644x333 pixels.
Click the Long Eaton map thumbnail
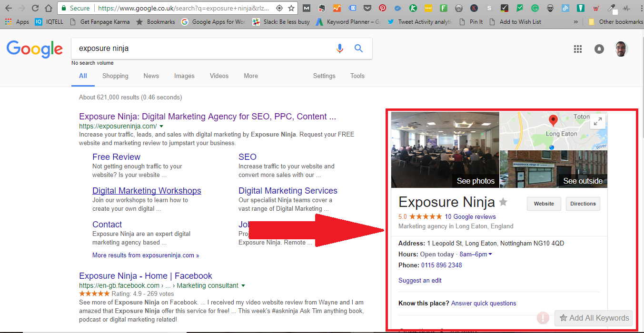click(554, 131)
